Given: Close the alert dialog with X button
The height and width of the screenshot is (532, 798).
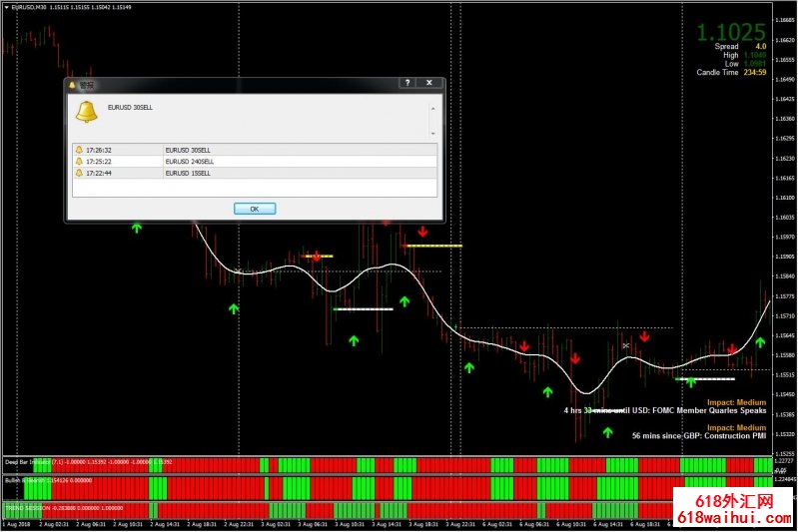Looking at the screenshot, I should click(x=429, y=84).
